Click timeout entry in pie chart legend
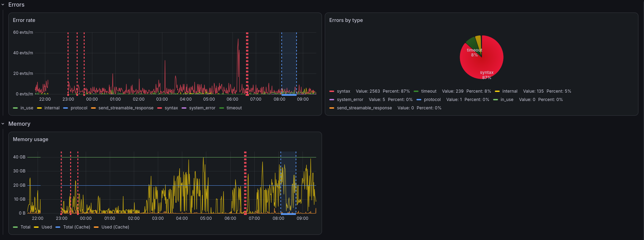 pyautogui.click(x=429, y=91)
